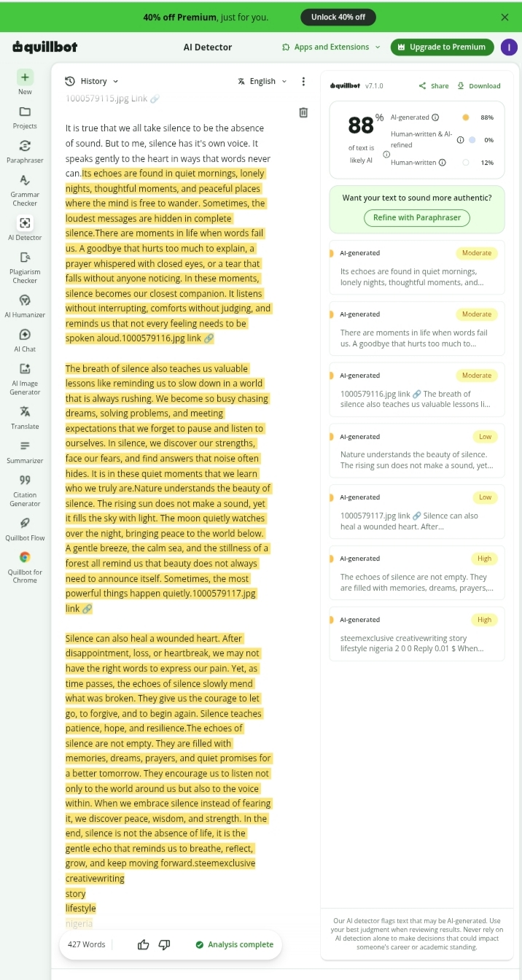Open Projects from the sidebar
Image resolution: width=522 pixels, height=980 pixels.
point(25,117)
